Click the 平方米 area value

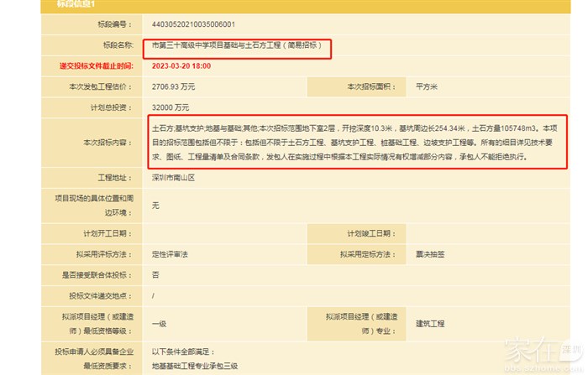pos(428,86)
